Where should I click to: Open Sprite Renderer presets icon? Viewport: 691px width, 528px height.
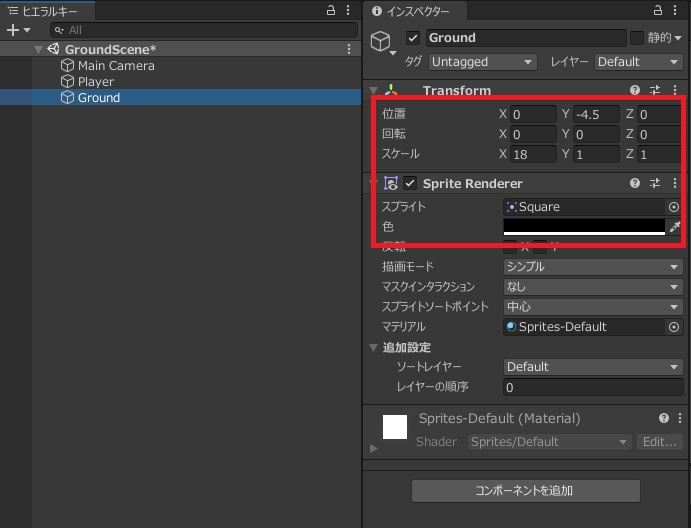click(655, 183)
